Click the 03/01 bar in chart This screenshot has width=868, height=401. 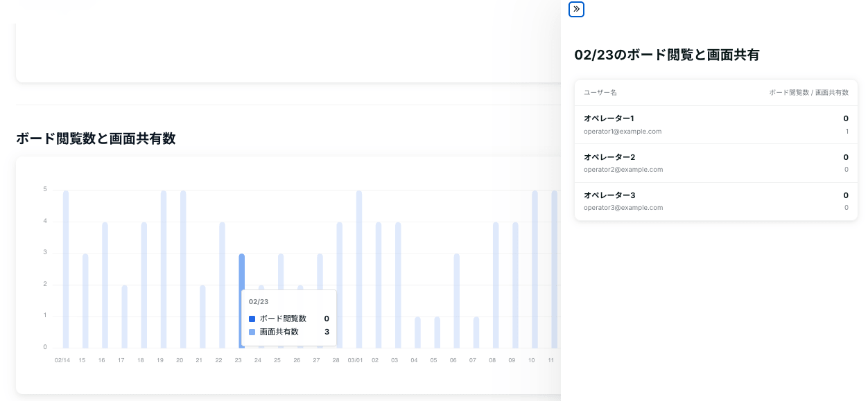[x=359, y=270]
